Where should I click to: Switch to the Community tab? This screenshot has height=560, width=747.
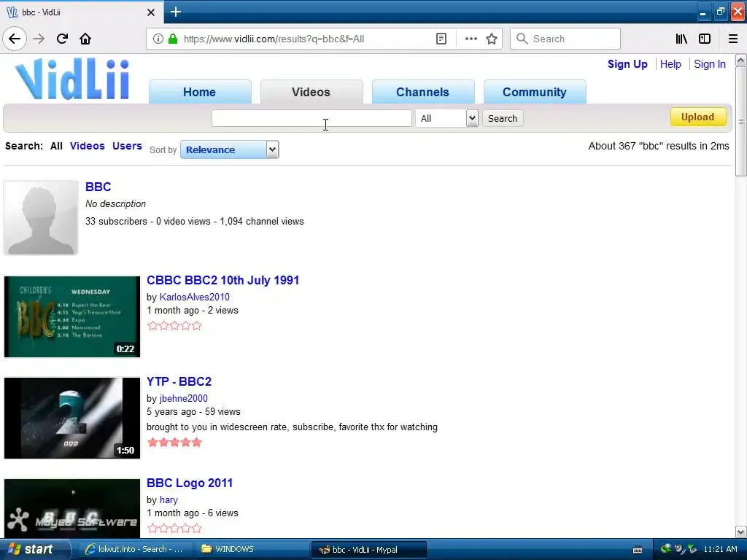[x=535, y=92]
